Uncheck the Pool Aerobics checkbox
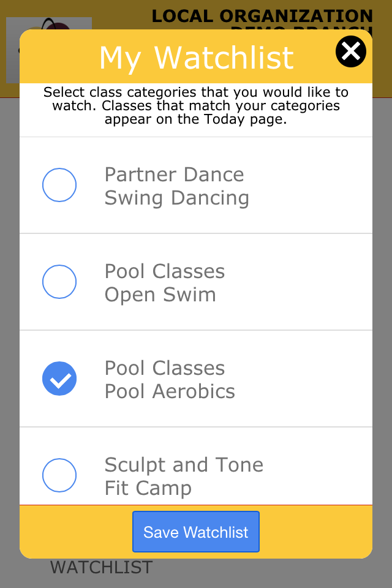Viewport: 392px width, 588px height. tap(59, 379)
